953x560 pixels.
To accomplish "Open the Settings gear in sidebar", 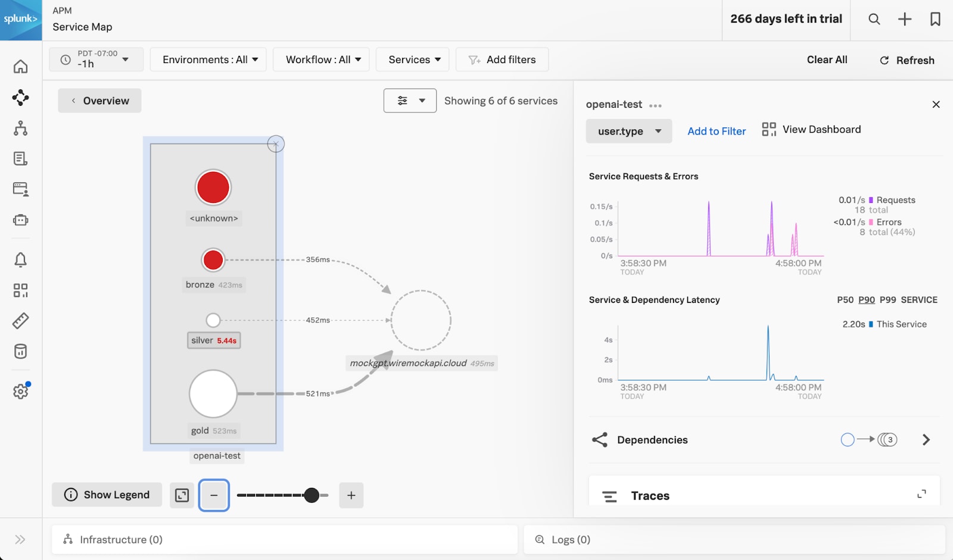I will point(20,391).
